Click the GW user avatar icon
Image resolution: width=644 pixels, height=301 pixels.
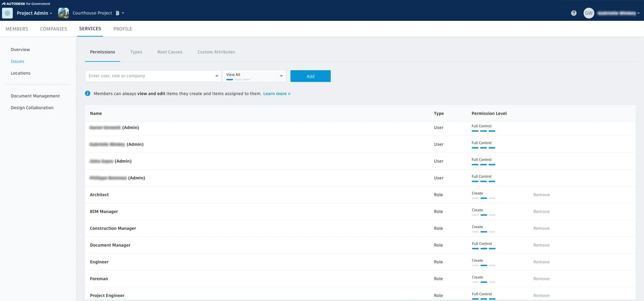(x=589, y=13)
